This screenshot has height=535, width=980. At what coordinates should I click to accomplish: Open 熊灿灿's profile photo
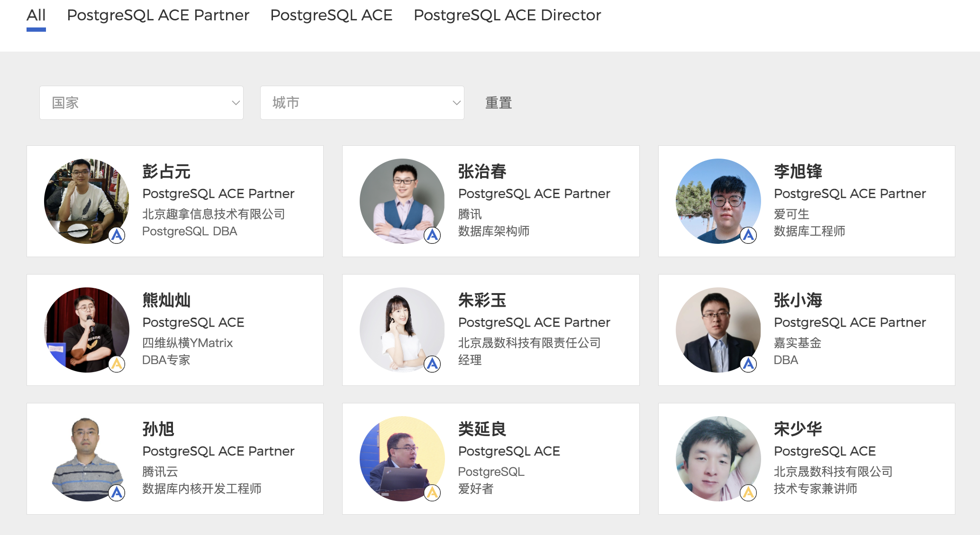[86, 330]
